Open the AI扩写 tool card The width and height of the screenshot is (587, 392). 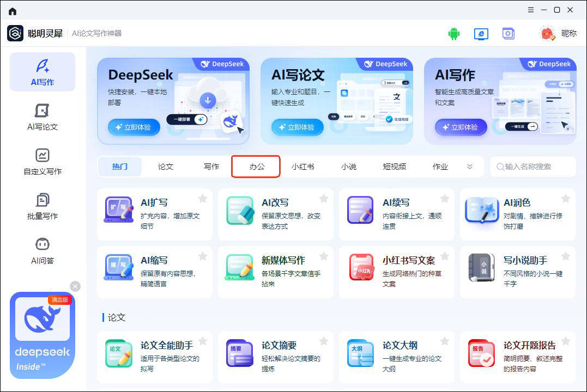(x=154, y=214)
